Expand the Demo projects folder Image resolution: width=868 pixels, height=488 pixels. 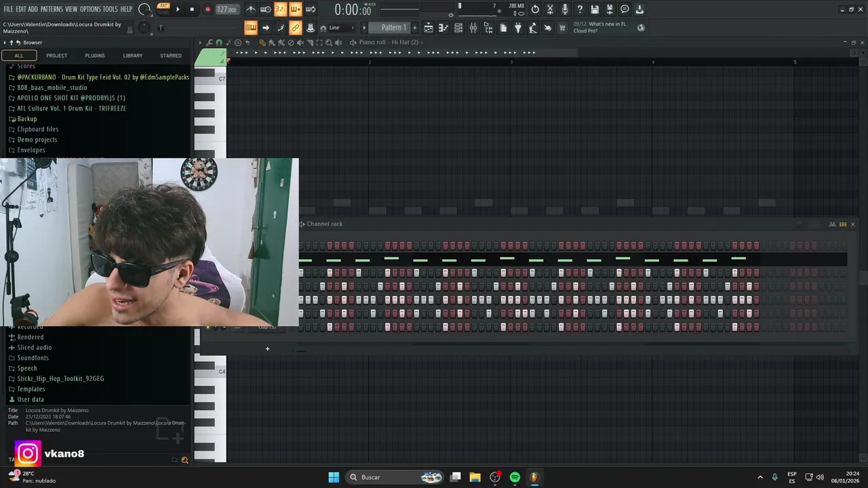click(37, 140)
